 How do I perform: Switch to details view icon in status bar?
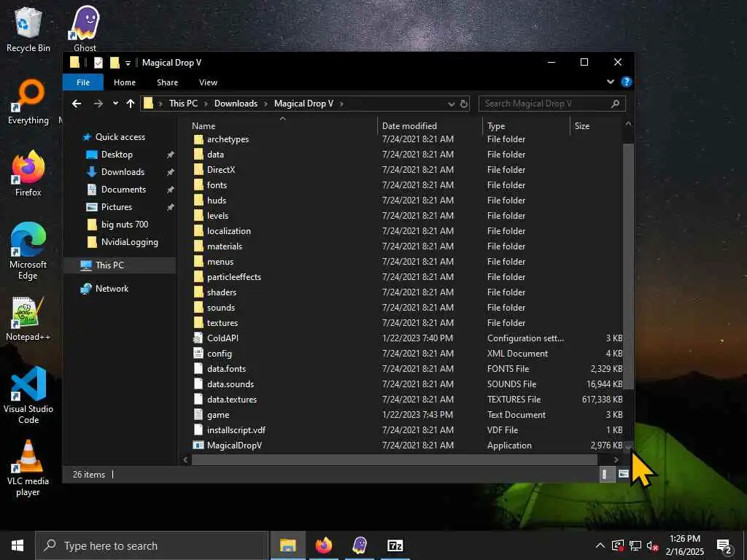[606, 474]
